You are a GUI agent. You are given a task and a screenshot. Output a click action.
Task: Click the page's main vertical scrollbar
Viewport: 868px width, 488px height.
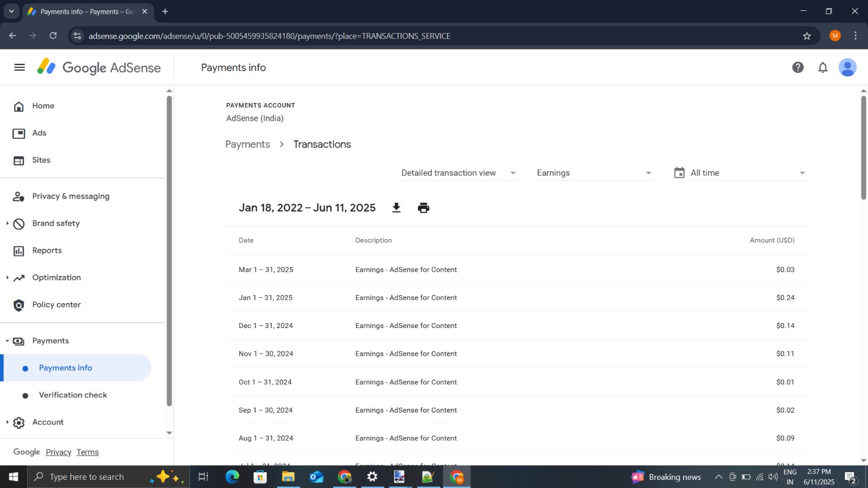point(863,147)
